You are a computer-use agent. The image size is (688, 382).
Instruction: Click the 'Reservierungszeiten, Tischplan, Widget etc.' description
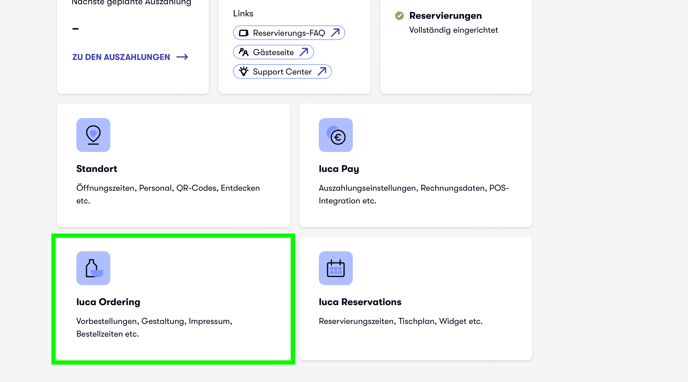pyautogui.click(x=401, y=321)
